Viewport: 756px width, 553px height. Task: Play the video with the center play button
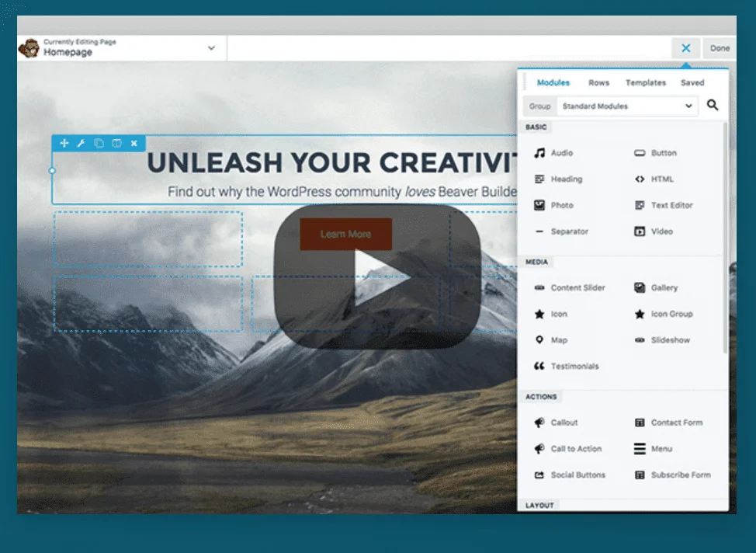coord(377,276)
